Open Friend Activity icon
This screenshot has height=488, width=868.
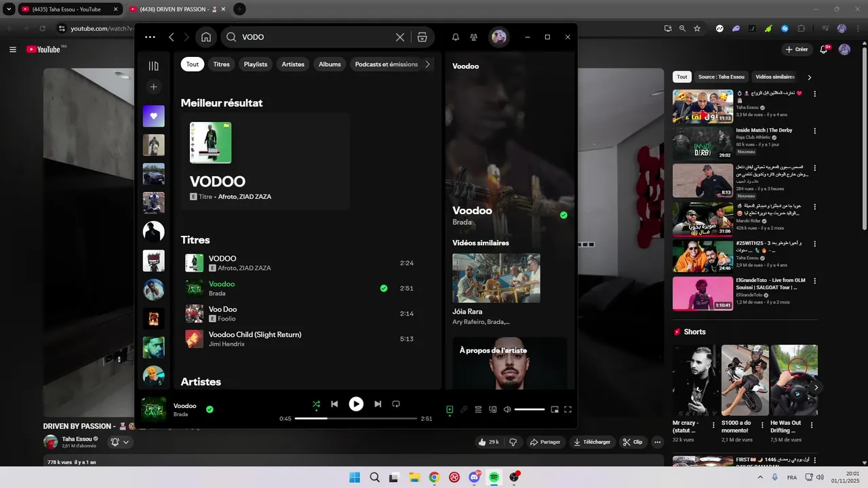(474, 37)
